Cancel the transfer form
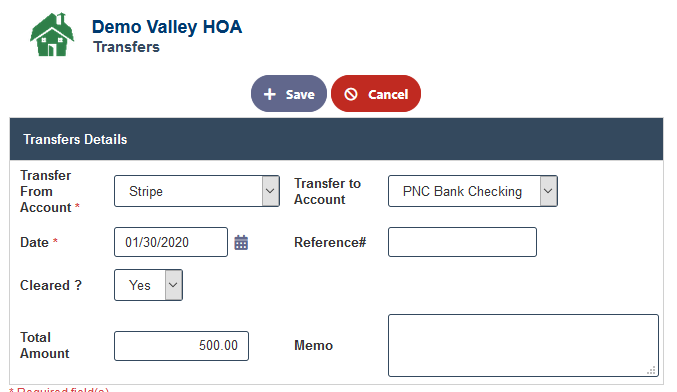This screenshot has width=677, height=392. (x=376, y=94)
